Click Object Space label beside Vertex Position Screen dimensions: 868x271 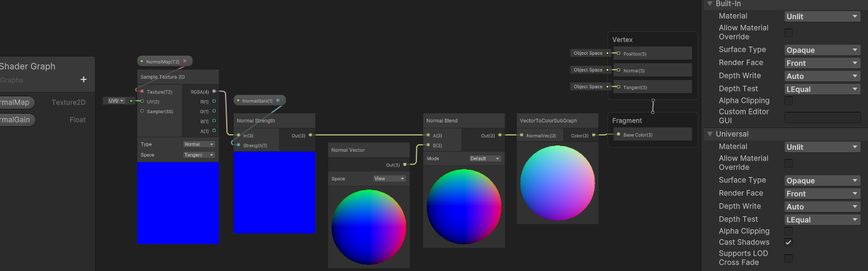(588, 53)
